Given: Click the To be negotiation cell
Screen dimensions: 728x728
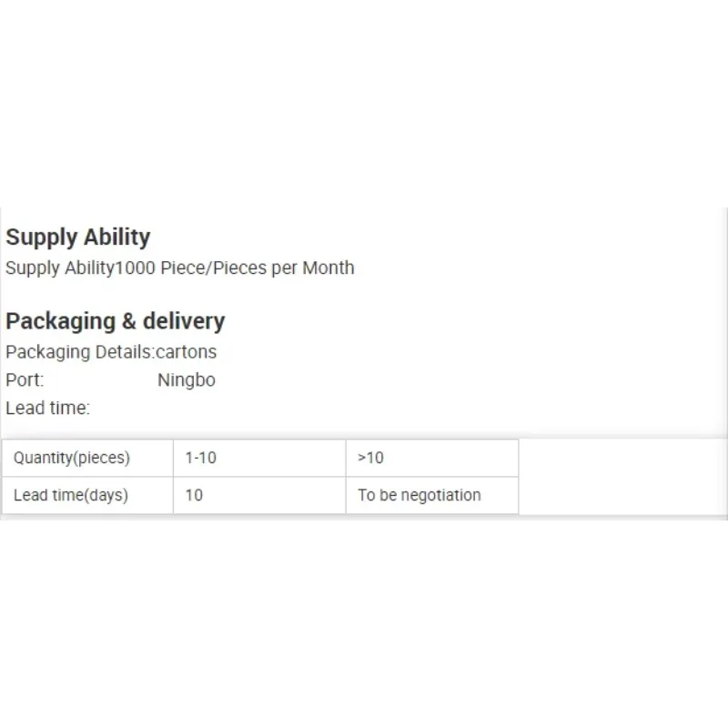Looking at the screenshot, I should [x=432, y=495].
